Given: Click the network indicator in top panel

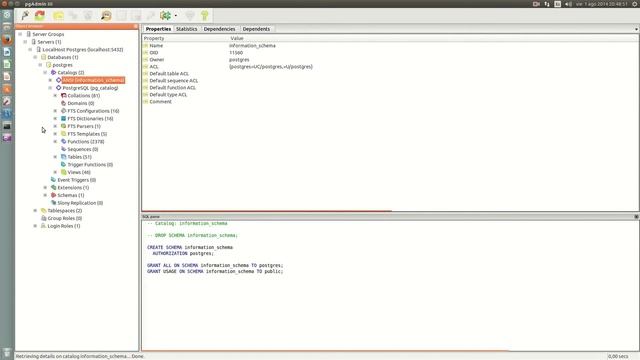Looking at the screenshot, I should coord(547,4).
